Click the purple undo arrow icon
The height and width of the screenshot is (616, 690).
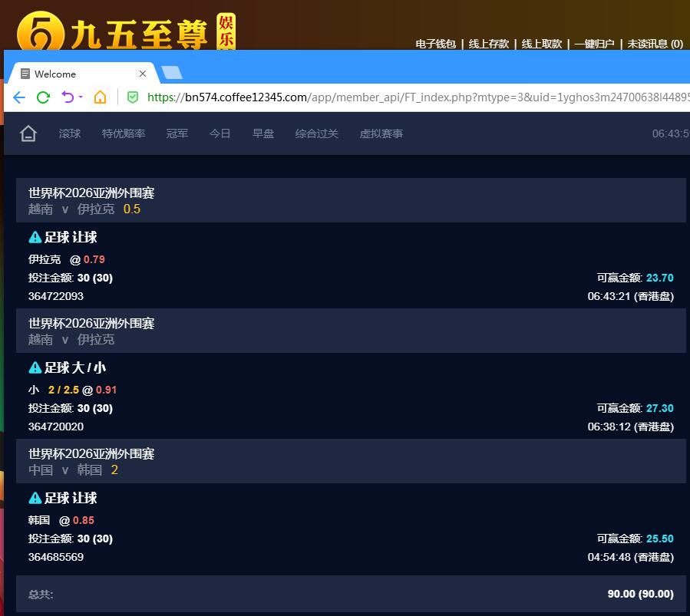pyautogui.click(x=68, y=97)
